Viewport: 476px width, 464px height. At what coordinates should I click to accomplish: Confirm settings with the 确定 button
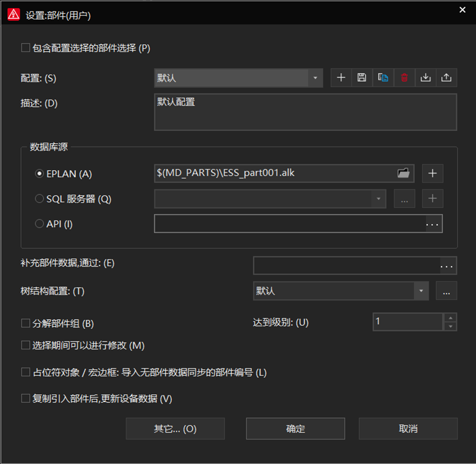[296, 428]
